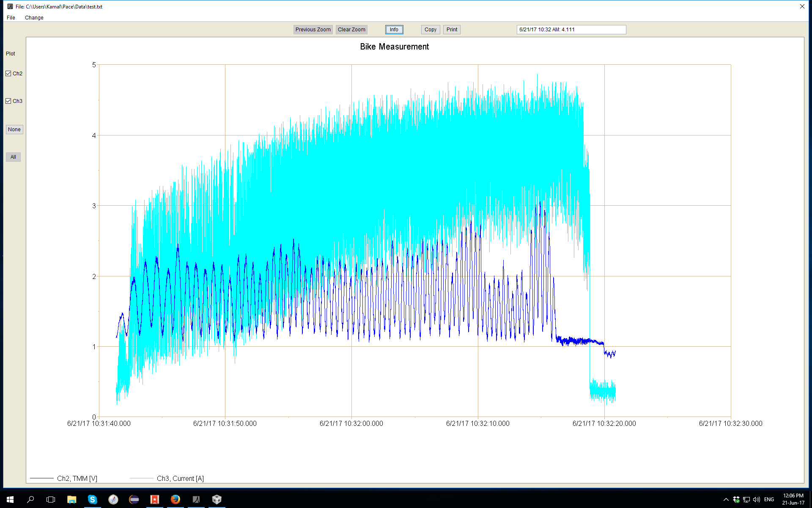
Task: Click the cursor readout text field
Action: click(571, 30)
